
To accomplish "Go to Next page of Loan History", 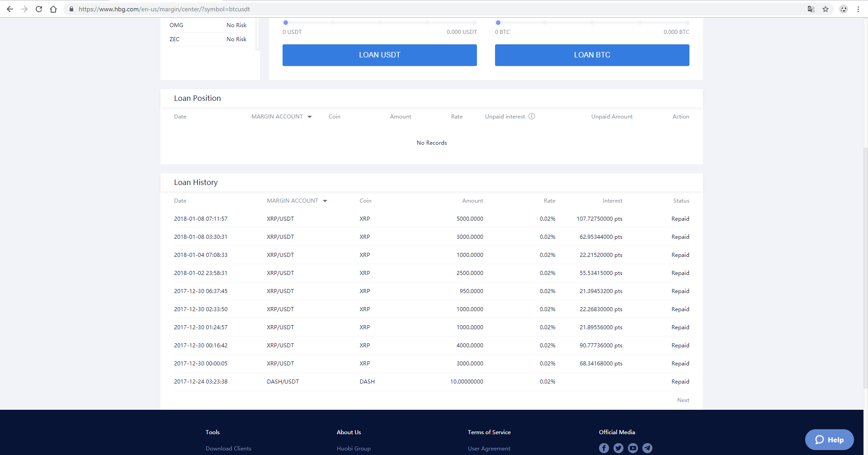I will [683, 400].
